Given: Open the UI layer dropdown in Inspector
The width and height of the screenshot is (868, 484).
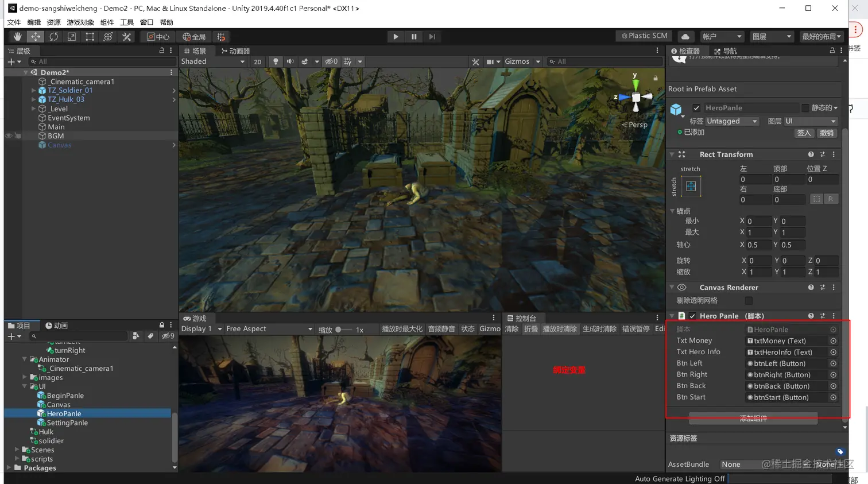Looking at the screenshot, I should tap(811, 121).
